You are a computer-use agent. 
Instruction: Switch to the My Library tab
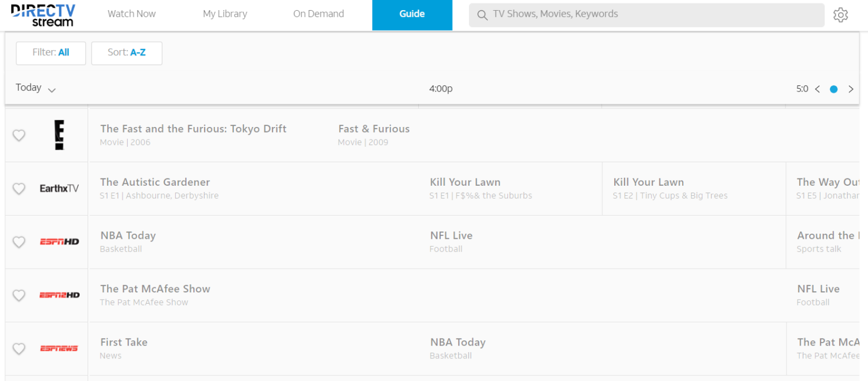click(225, 14)
